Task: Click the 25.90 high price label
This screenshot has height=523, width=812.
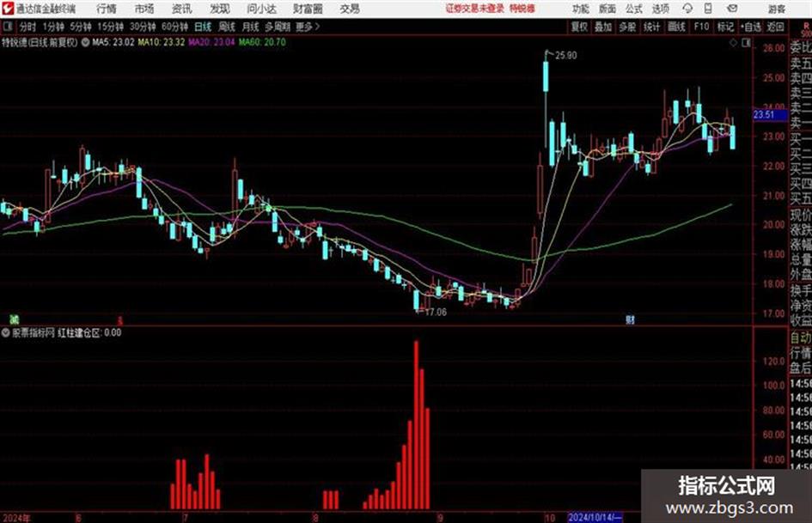Action: tap(565, 56)
